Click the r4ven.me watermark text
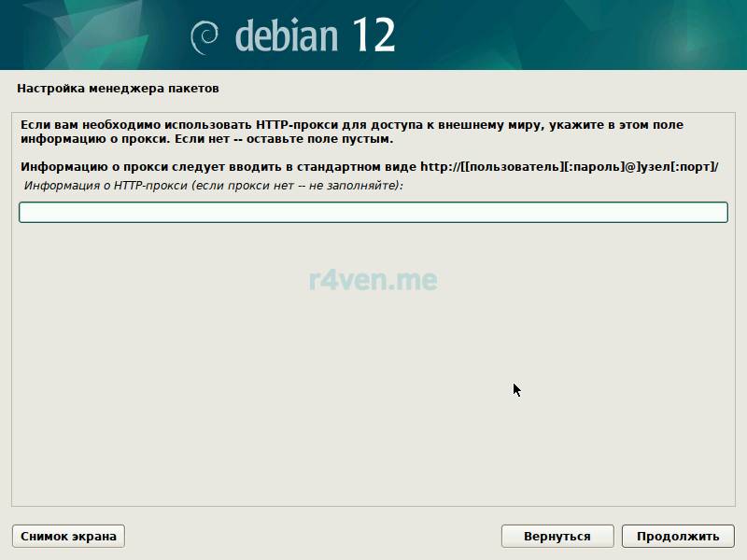Screen dimensions: 747x560 point(373,279)
